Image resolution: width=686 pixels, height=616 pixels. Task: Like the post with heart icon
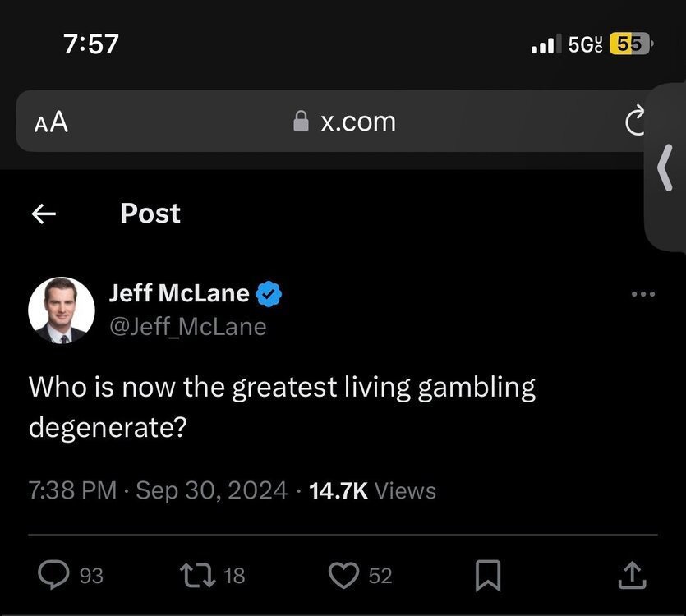pyautogui.click(x=343, y=575)
